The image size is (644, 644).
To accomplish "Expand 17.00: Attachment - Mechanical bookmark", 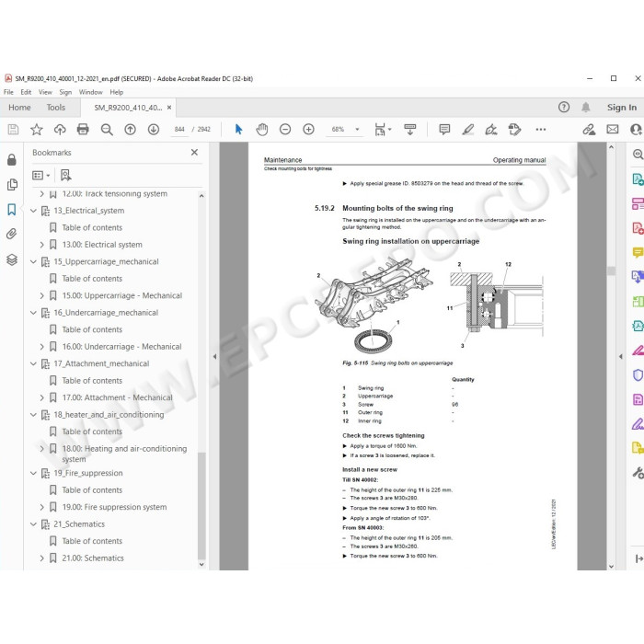I will tap(42, 397).
